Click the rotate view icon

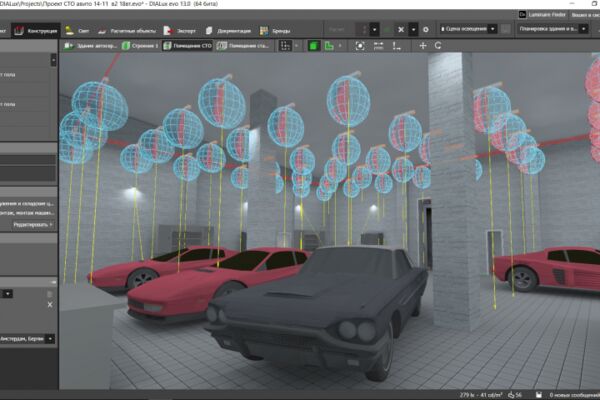pyautogui.click(x=438, y=46)
